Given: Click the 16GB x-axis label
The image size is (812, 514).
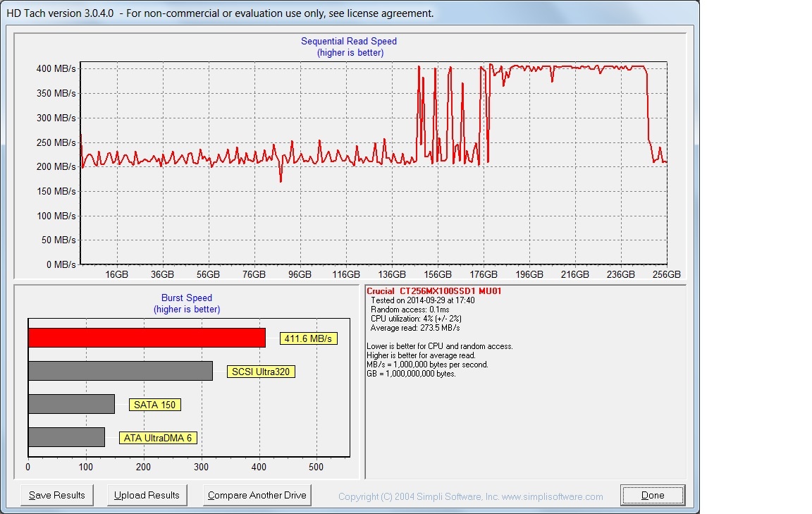Looking at the screenshot, I should (x=116, y=274).
